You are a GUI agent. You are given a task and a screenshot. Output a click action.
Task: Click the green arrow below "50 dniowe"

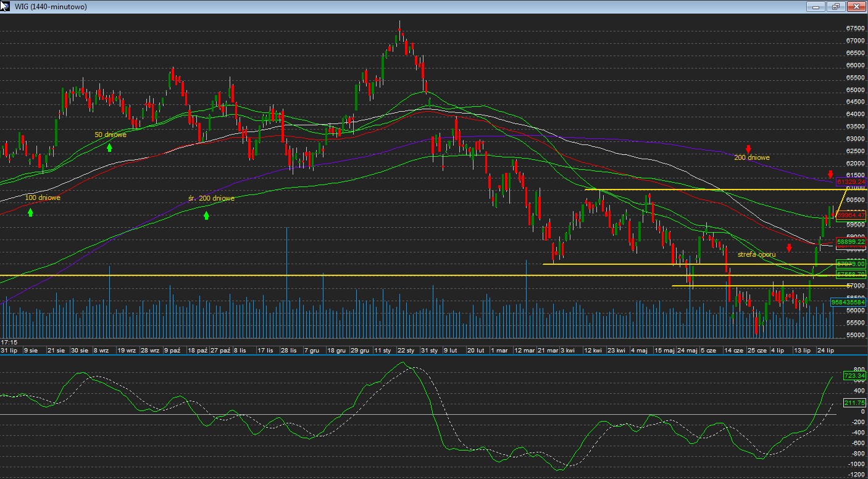[109, 147]
